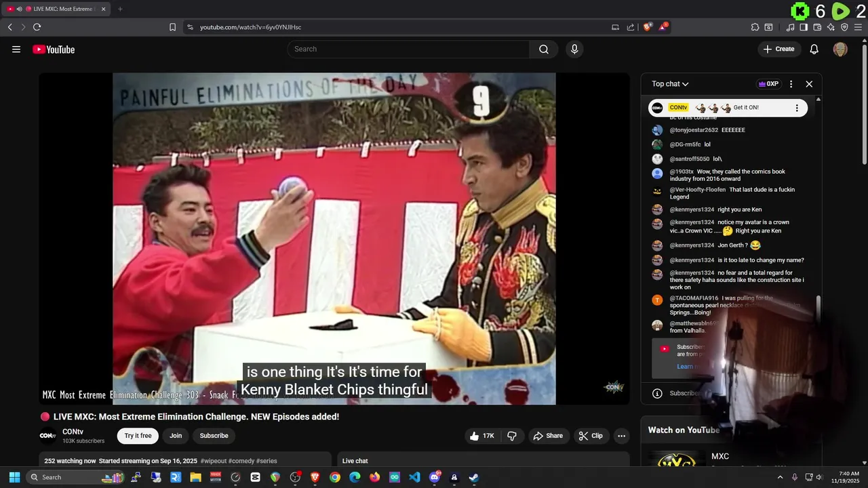Subscribe to the CONtv channel
Image resolution: width=868 pixels, height=488 pixels.
214,436
